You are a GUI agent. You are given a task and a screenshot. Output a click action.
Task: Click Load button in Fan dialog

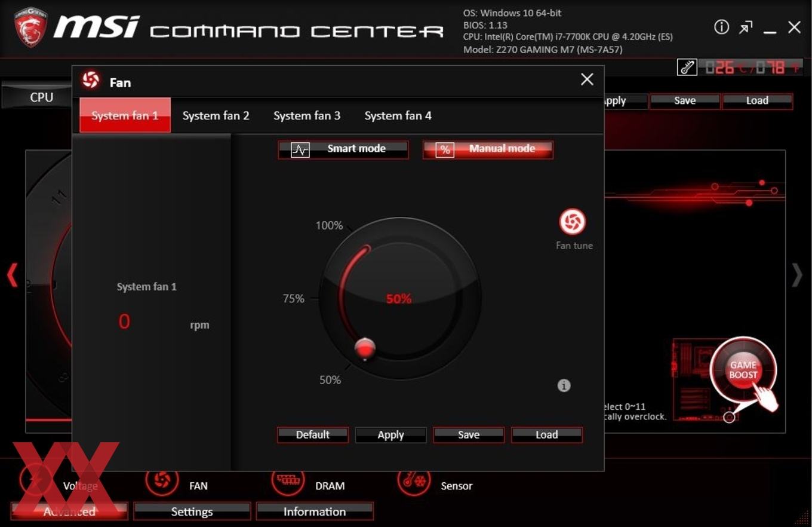point(547,435)
